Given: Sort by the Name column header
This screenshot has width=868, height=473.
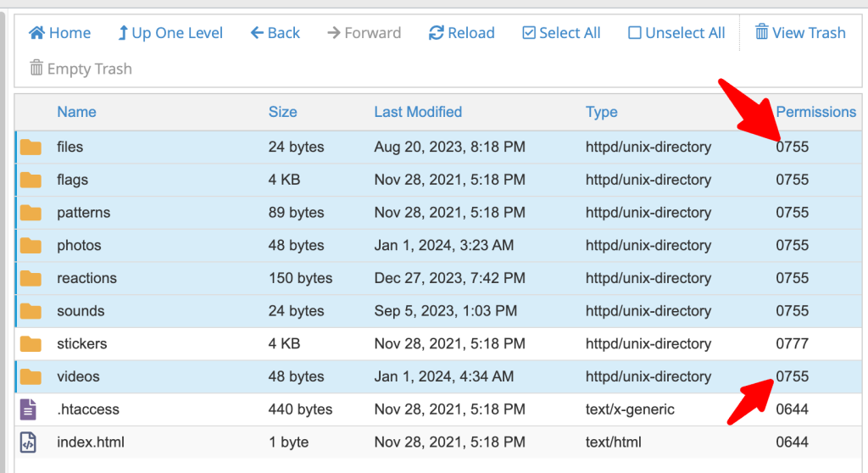Looking at the screenshot, I should tap(76, 112).
